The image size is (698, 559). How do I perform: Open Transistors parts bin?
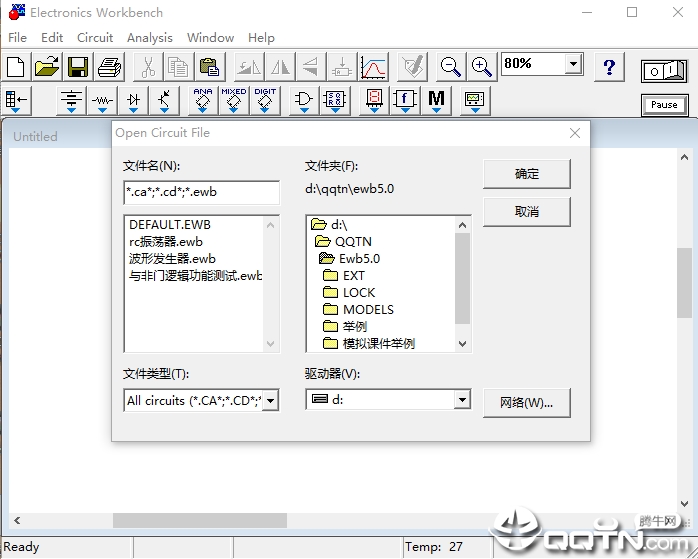(165, 101)
